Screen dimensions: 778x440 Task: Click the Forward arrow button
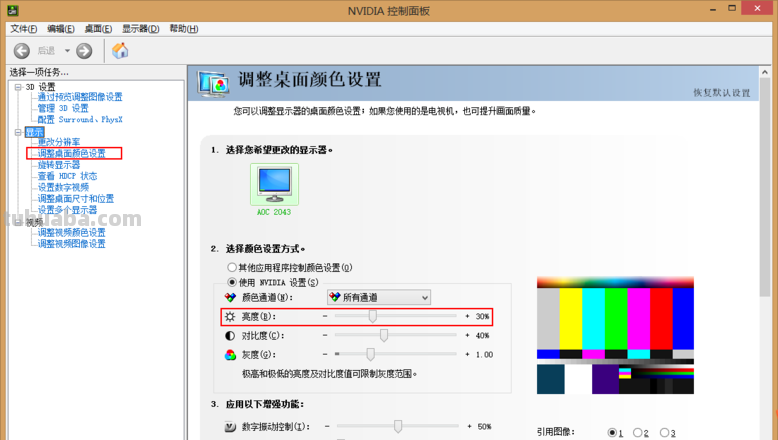pyautogui.click(x=84, y=51)
